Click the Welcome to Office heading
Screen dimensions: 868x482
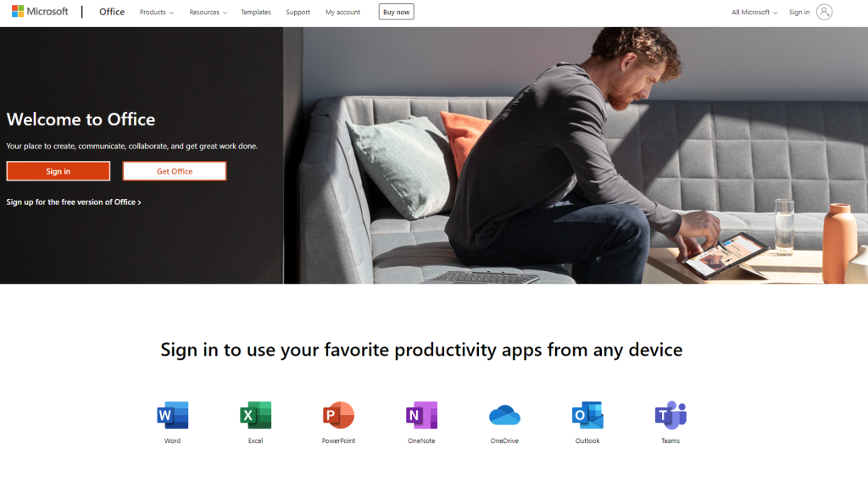click(81, 119)
